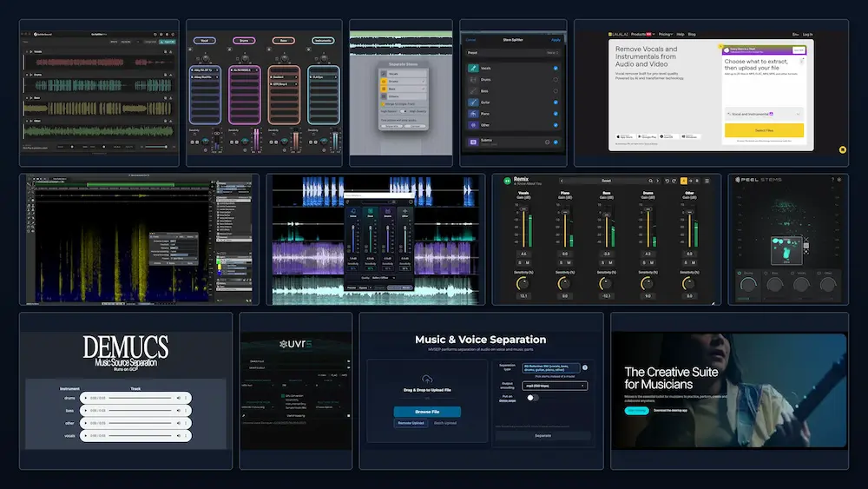Expand the Pricing menu on LALAL.AI
The image size is (868, 489).
click(x=666, y=35)
